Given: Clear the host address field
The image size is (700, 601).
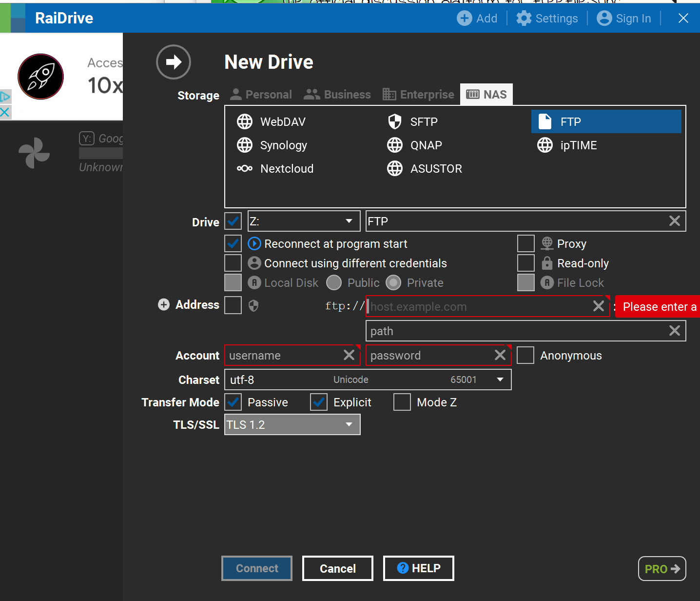Looking at the screenshot, I should pos(599,306).
